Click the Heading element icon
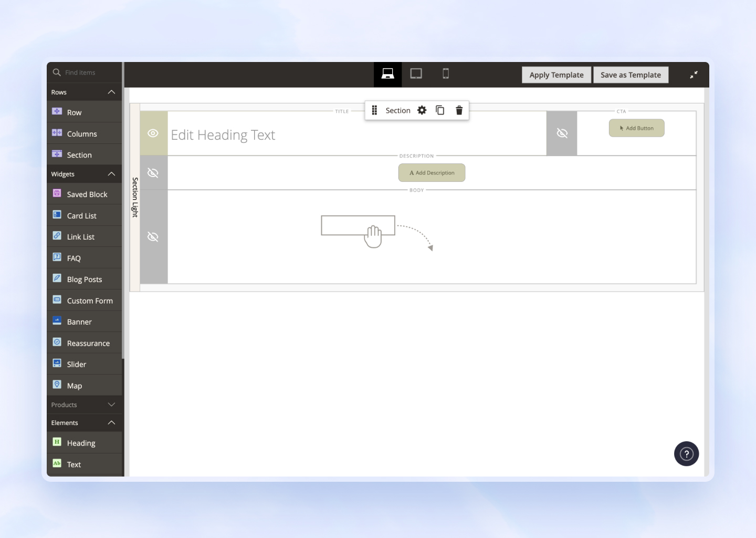Viewport: 756px width, 538px height. point(57,442)
